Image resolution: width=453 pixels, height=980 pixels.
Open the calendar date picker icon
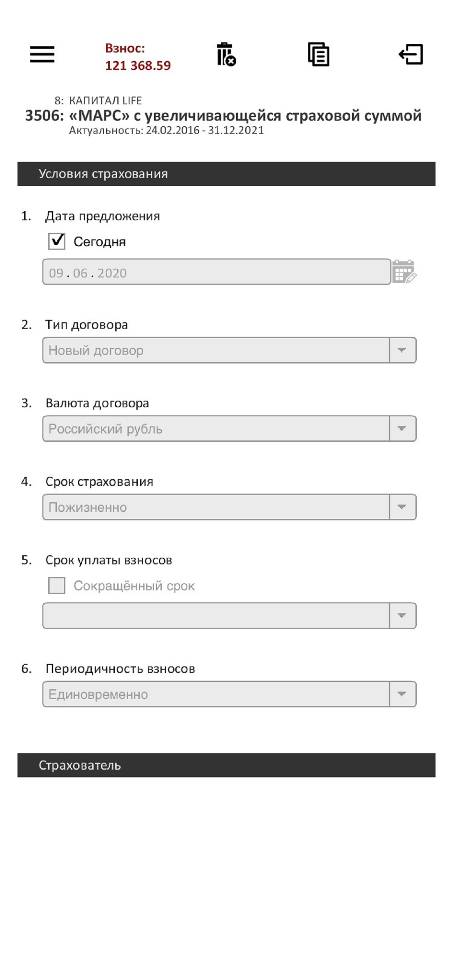pyautogui.click(x=404, y=271)
